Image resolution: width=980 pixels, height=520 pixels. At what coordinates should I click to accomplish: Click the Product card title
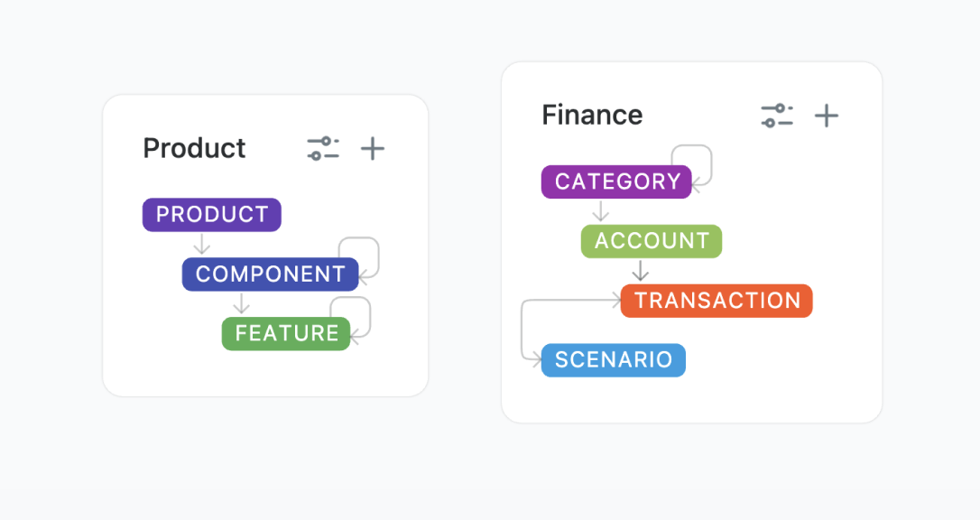(194, 149)
